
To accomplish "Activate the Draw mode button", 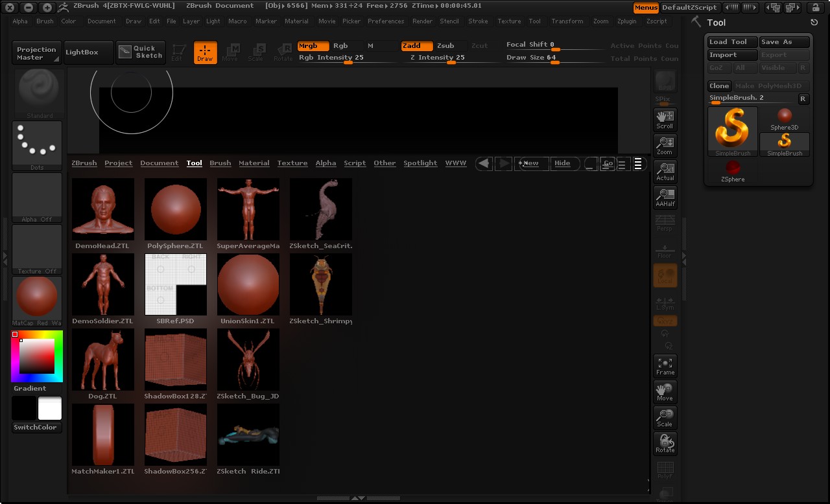I will coord(205,52).
